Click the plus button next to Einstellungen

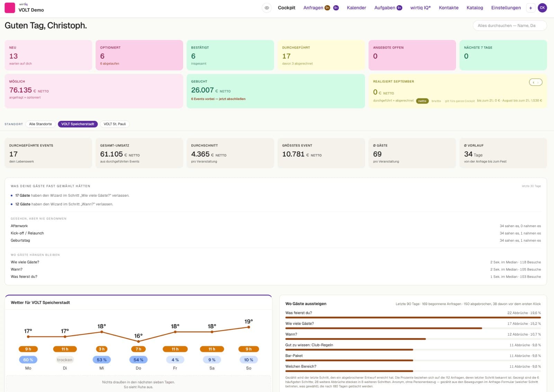(530, 8)
